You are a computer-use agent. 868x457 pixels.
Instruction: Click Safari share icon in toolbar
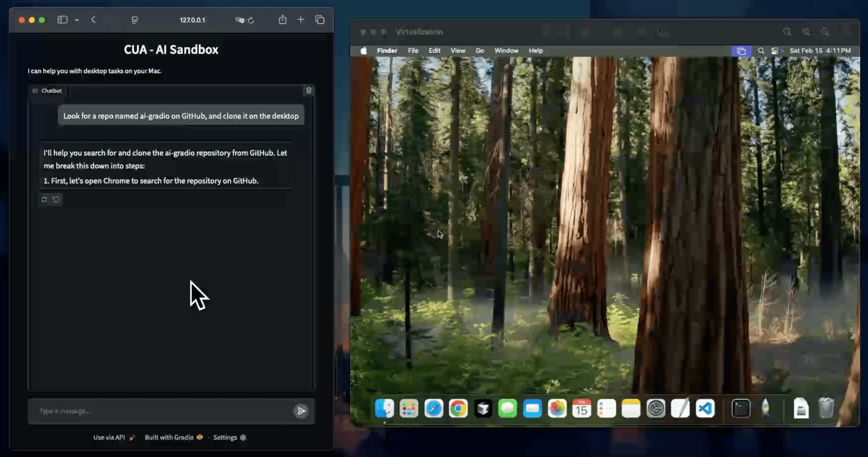[283, 20]
